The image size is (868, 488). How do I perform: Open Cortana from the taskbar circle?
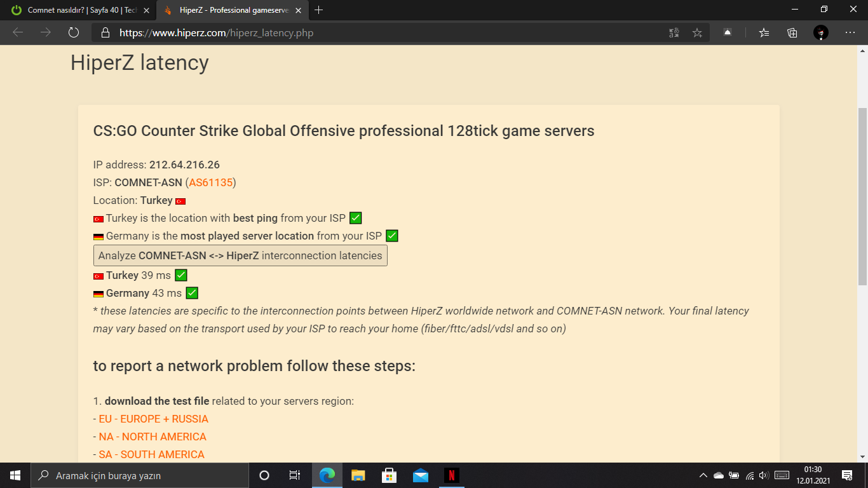(264, 475)
